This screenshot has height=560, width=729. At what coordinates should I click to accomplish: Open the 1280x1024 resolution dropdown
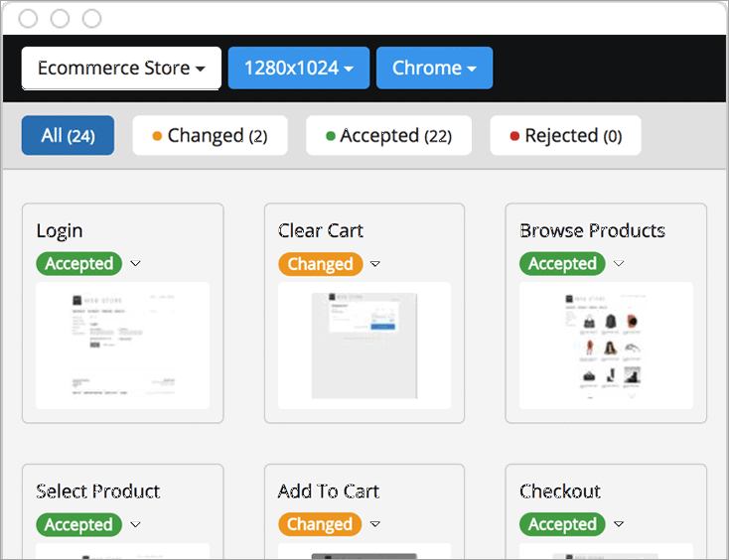pyautogui.click(x=299, y=68)
